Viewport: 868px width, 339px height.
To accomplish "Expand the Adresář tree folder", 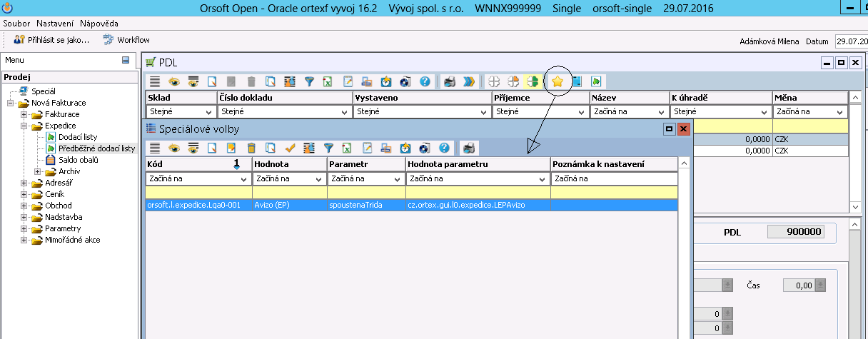I will pyautogui.click(x=25, y=183).
